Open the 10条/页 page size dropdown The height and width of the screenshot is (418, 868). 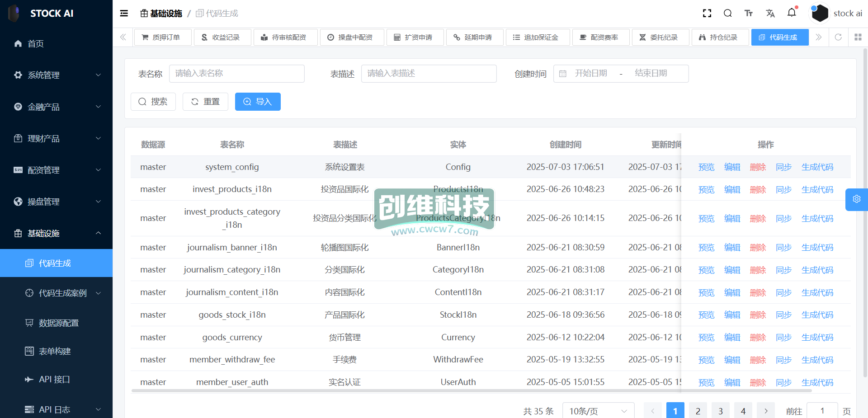point(598,411)
